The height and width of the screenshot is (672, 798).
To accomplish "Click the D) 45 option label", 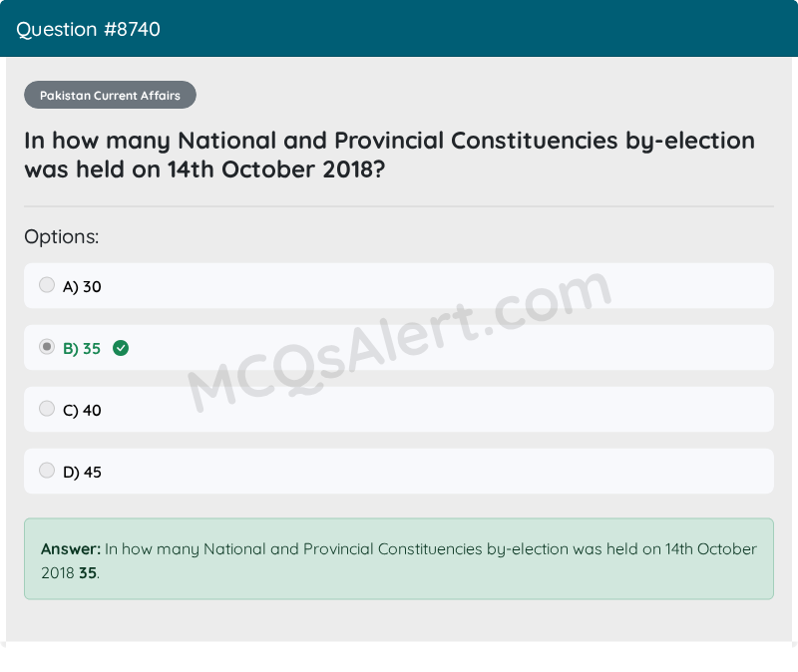I will coord(82,473).
